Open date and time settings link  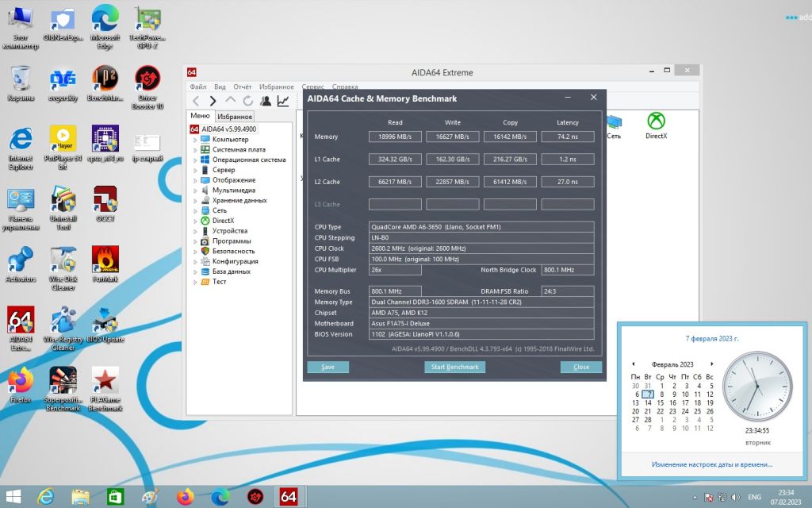coord(712,464)
